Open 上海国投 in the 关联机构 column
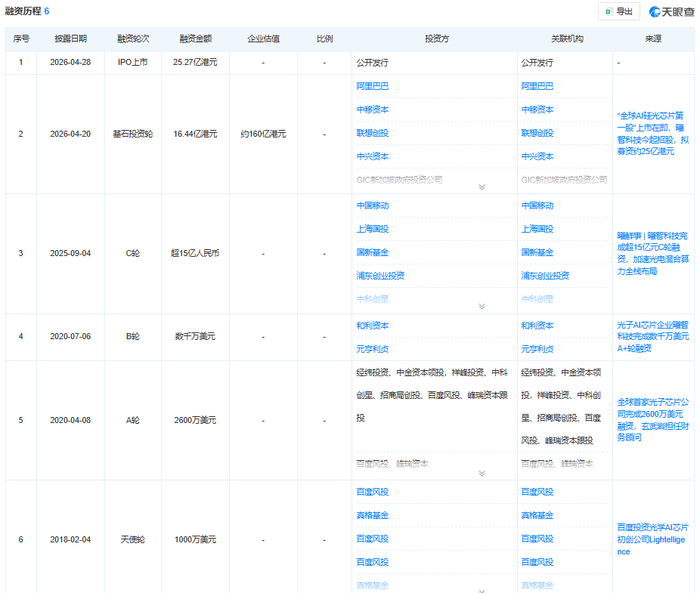 point(537,229)
